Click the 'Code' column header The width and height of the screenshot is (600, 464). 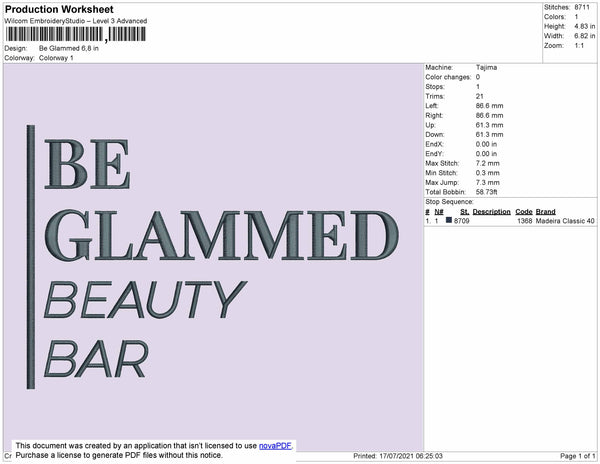(524, 212)
